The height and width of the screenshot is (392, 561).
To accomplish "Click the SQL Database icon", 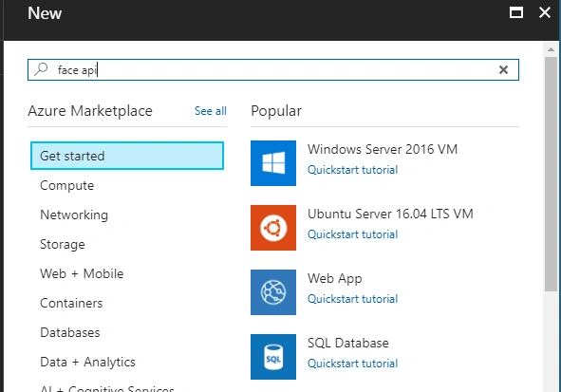I will coord(273,357).
